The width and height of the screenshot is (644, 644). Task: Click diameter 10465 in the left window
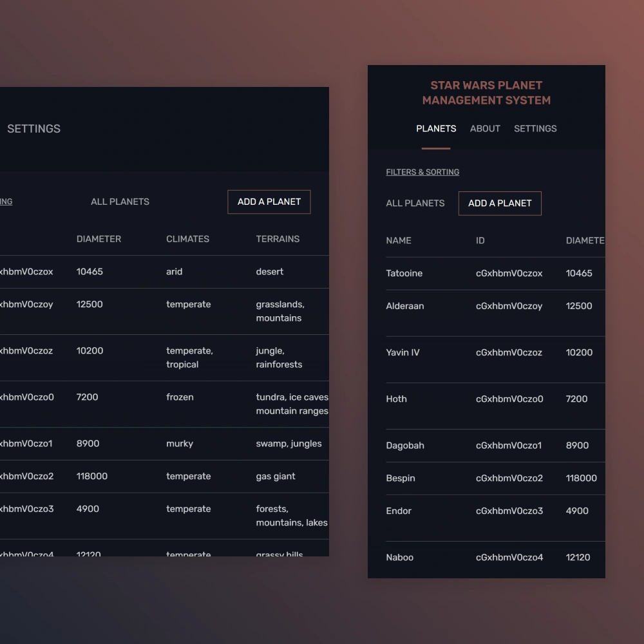click(x=90, y=272)
